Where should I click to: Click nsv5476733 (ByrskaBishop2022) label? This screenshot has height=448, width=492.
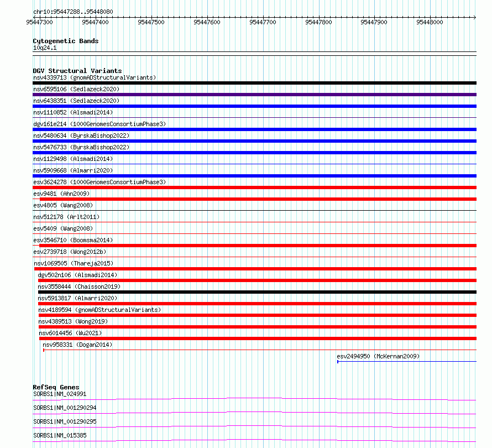[x=81, y=147]
